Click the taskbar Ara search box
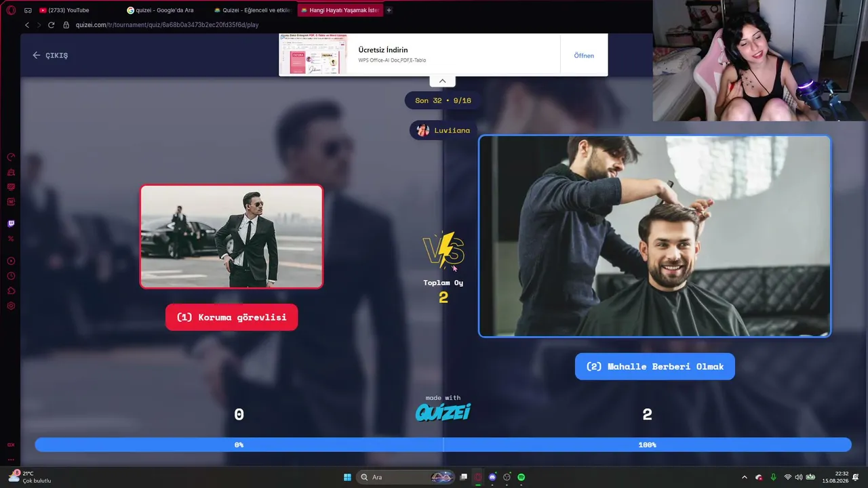Viewport: 868px width, 488px height. (406, 477)
